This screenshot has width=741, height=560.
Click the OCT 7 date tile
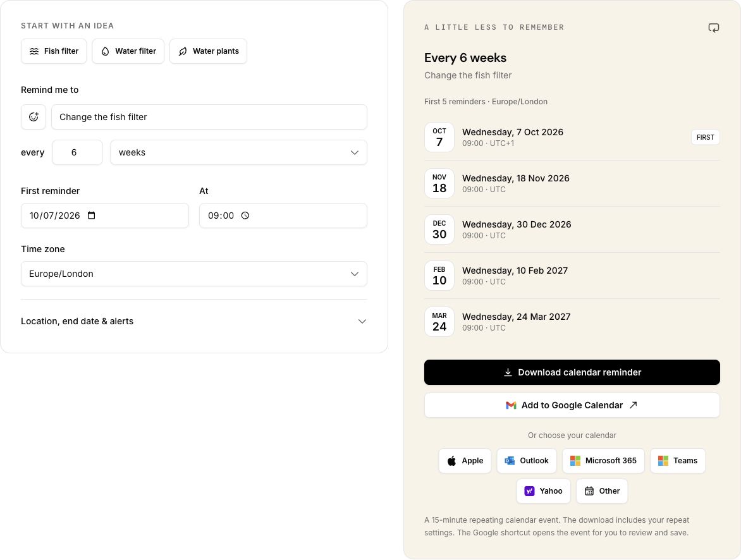(439, 137)
